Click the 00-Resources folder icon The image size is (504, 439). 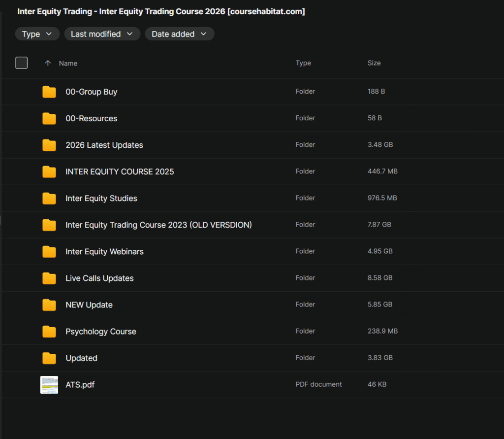tap(49, 118)
